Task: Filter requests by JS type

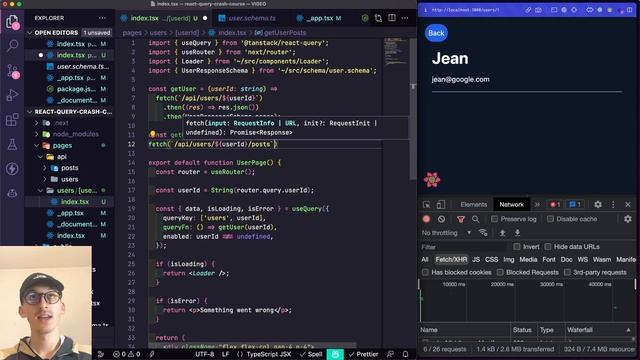Action: tap(476, 260)
